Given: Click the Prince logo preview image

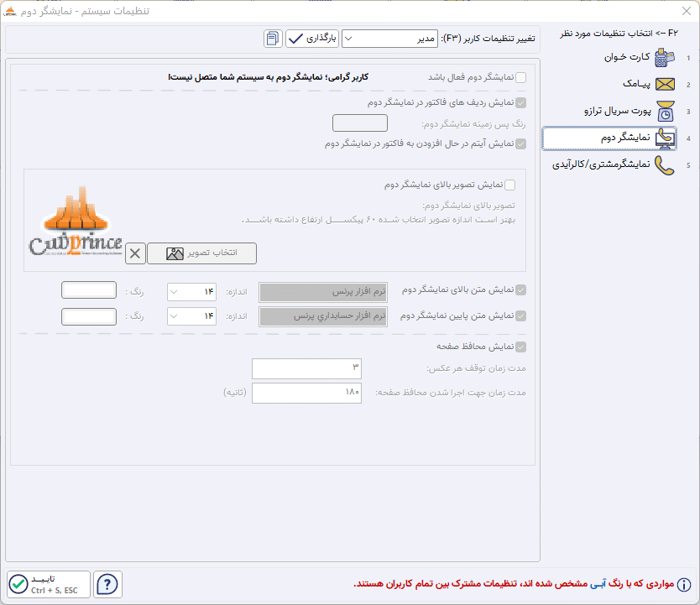Looking at the screenshot, I should pyautogui.click(x=76, y=222).
